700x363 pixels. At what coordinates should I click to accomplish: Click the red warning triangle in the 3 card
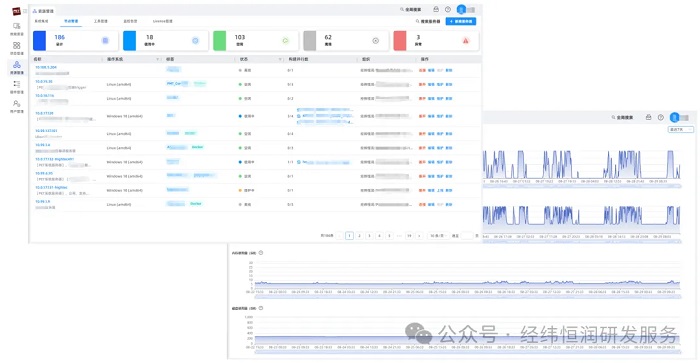point(466,41)
